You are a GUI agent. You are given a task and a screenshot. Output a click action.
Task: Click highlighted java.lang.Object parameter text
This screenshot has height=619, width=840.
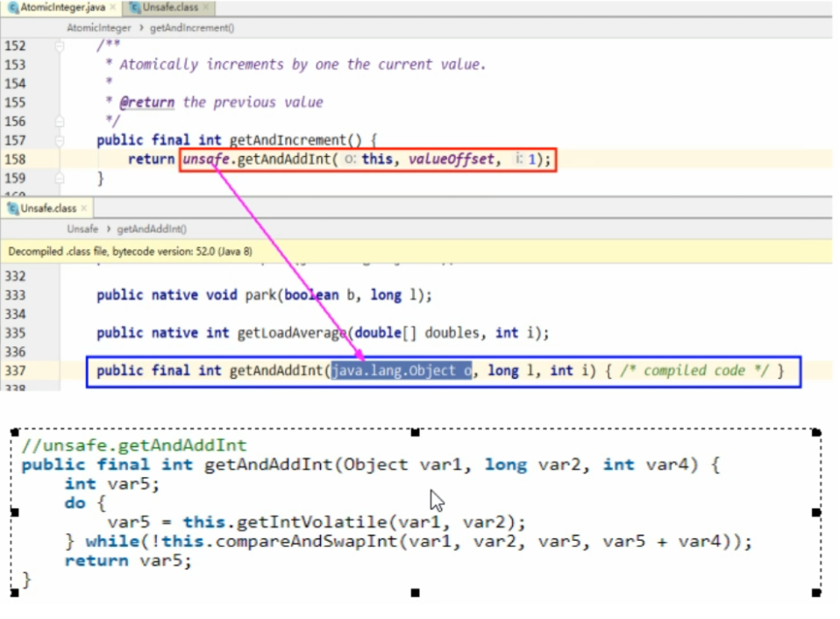click(x=402, y=371)
